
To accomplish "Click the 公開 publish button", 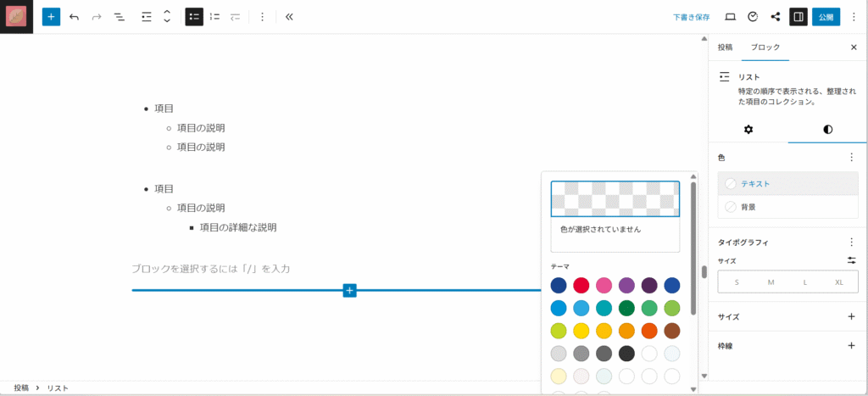I will click(826, 17).
